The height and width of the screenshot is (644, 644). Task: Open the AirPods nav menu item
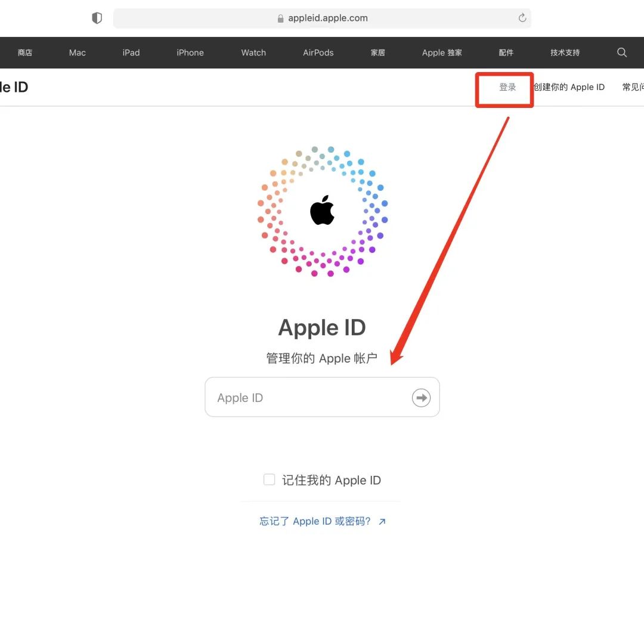pyautogui.click(x=318, y=52)
